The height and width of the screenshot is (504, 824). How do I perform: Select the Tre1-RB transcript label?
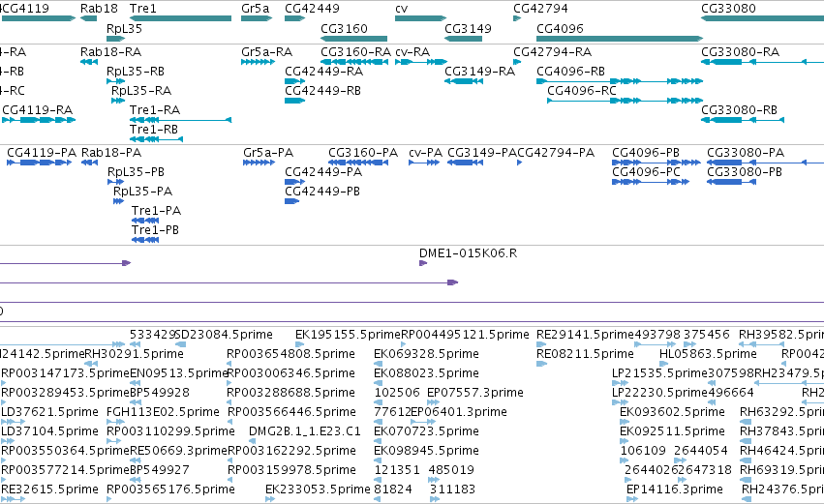tap(154, 130)
